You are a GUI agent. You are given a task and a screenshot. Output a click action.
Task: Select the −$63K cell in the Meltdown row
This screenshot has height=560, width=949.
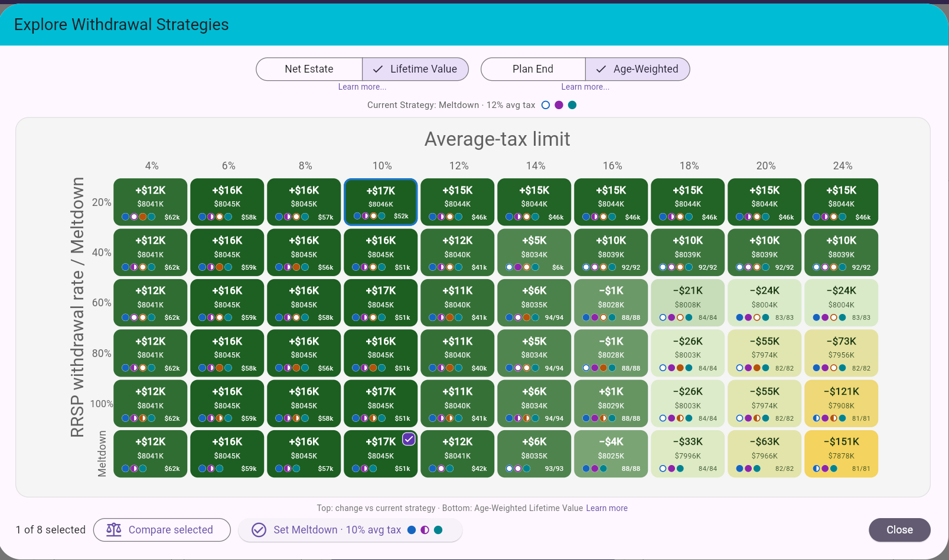(765, 454)
